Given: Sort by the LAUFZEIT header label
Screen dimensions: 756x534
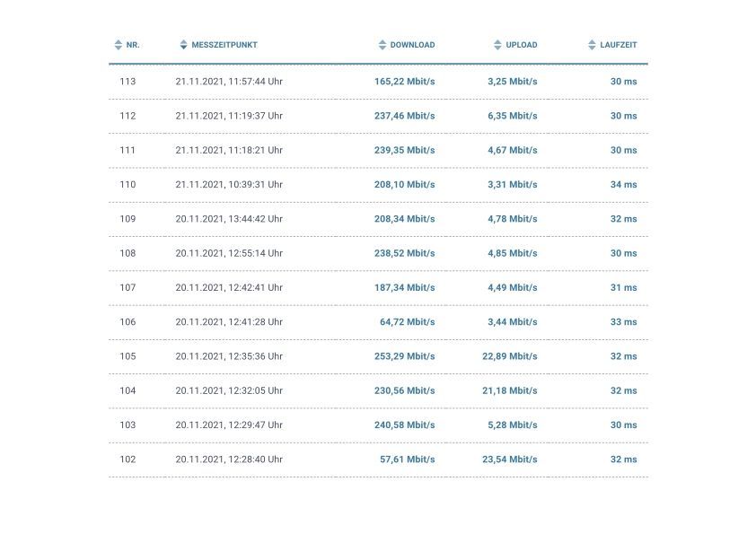Looking at the screenshot, I should tap(619, 45).
